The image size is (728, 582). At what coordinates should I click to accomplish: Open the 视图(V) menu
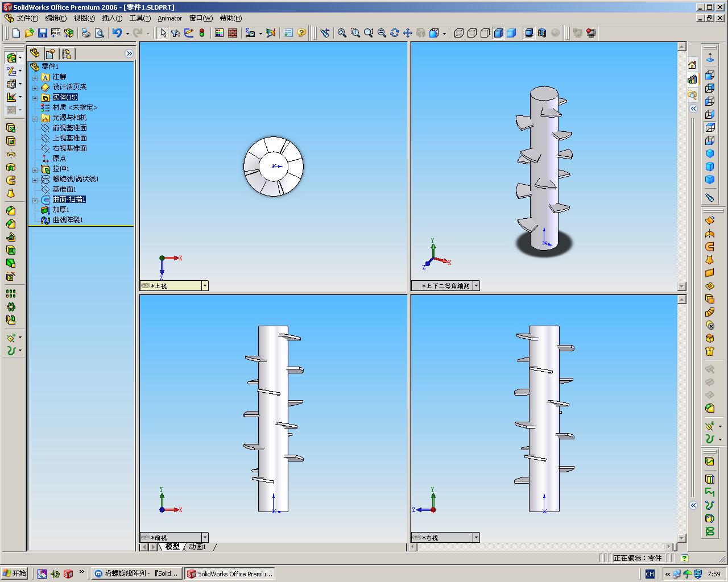[x=84, y=18]
